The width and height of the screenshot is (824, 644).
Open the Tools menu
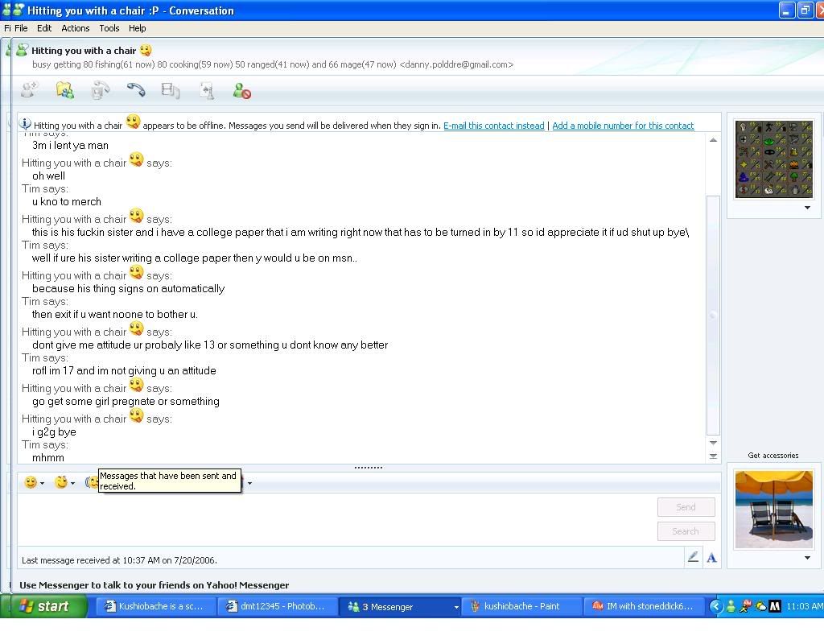[x=109, y=28]
